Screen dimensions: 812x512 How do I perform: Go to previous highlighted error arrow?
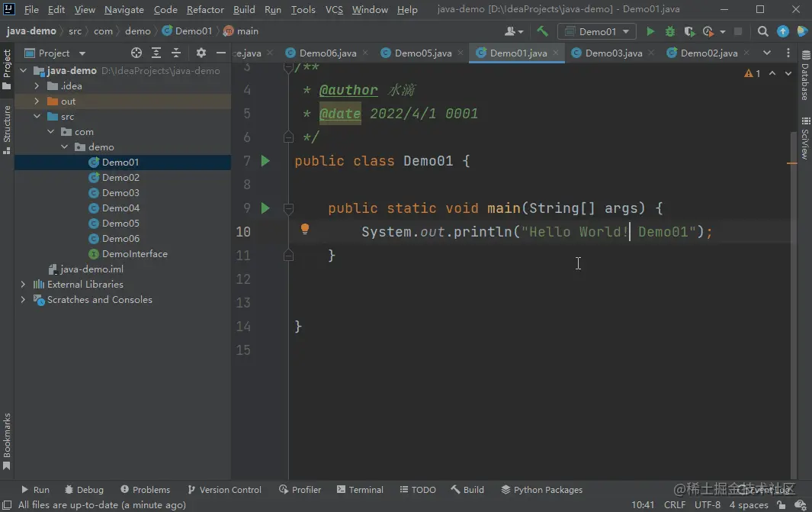772,73
